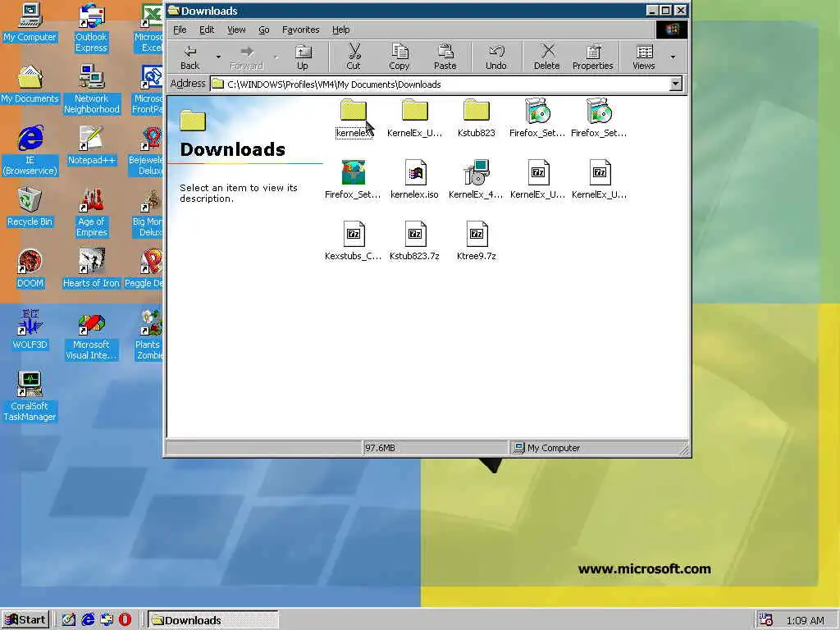Select Network Neighborhood desktop icon
The image size is (840, 630).
[x=91, y=89]
